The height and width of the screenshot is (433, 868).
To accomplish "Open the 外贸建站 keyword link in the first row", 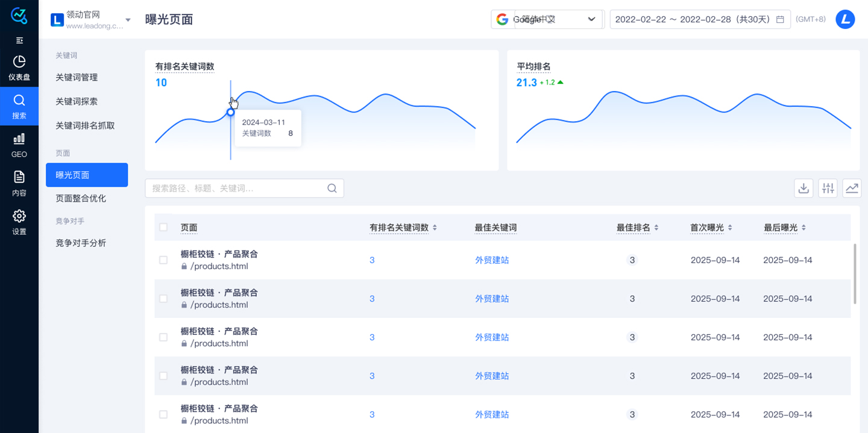I will click(x=492, y=260).
